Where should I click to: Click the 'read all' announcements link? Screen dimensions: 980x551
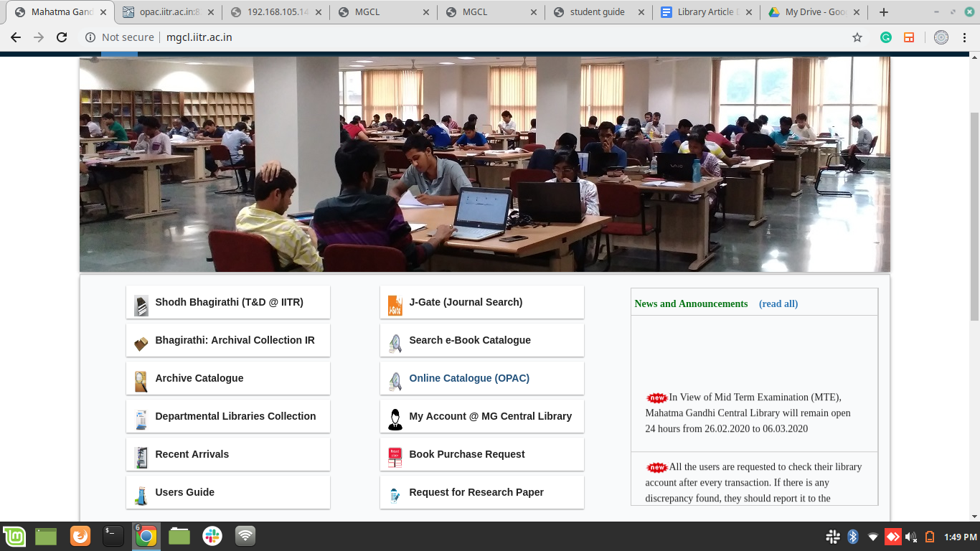[778, 303]
